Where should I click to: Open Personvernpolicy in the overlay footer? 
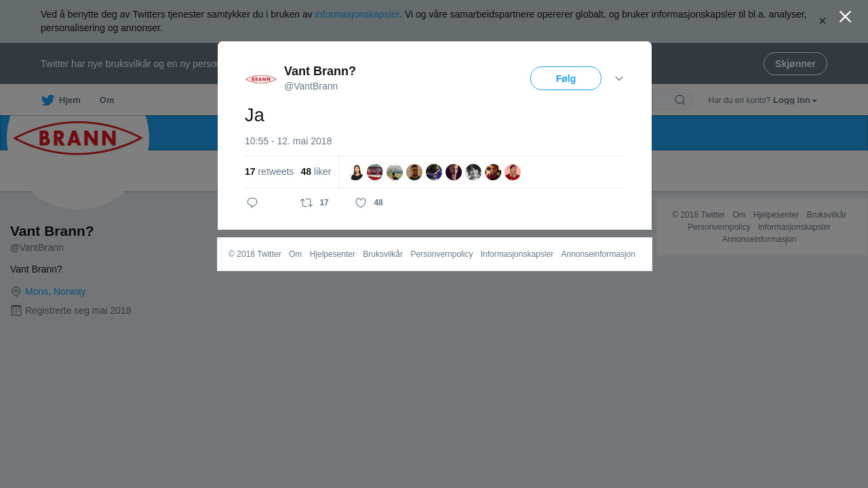(x=441, y=254)
